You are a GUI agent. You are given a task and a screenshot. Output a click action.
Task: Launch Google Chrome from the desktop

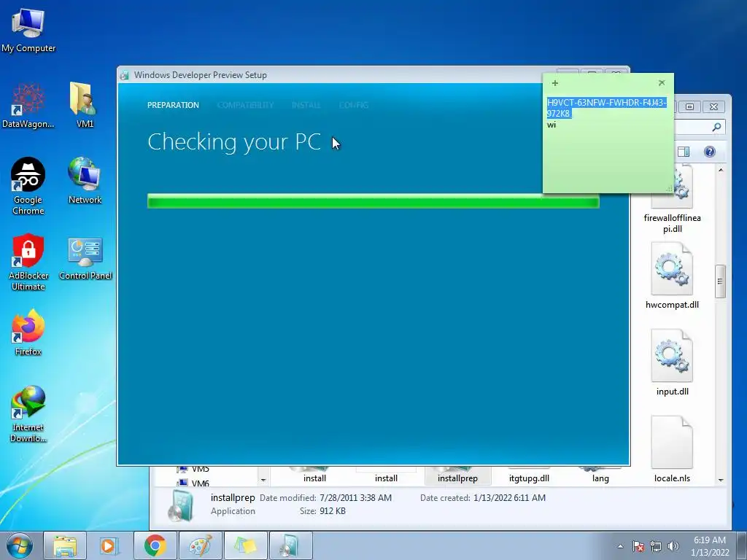coord(28,186)
